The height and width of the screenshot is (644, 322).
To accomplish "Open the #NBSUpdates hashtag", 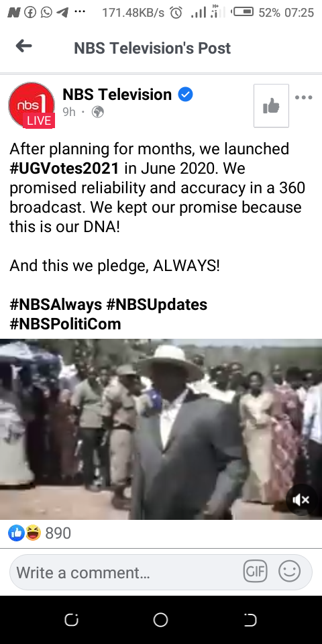I will pyautogui.click(x=157, y=305).
